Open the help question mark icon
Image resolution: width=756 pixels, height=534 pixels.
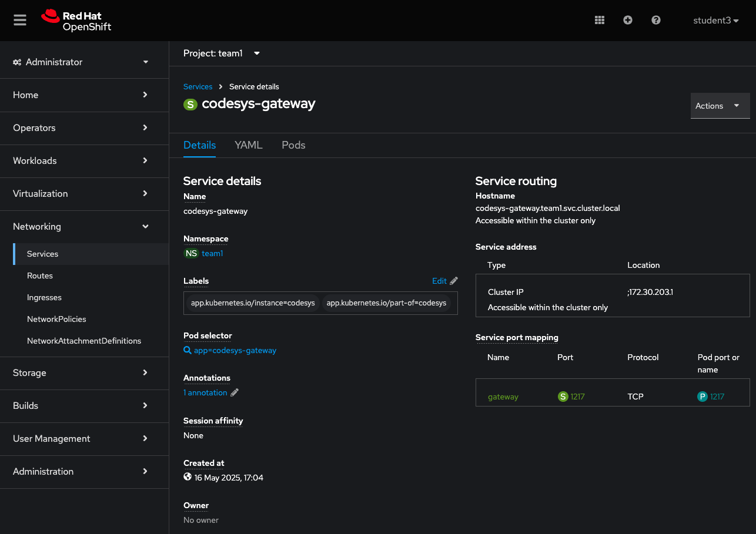656,20
